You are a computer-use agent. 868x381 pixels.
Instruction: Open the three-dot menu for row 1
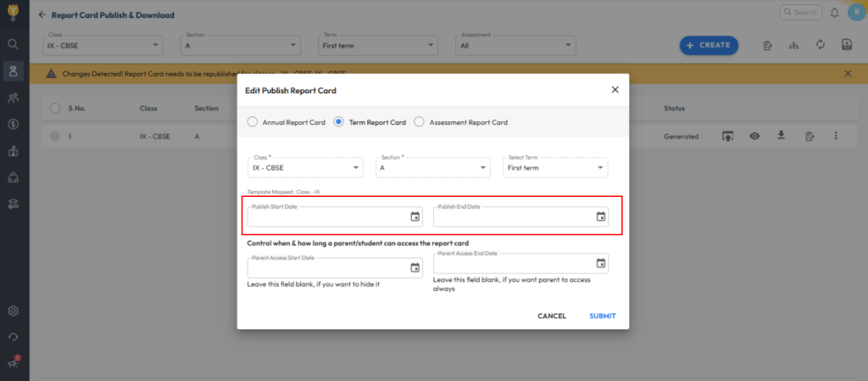[836, 136]
